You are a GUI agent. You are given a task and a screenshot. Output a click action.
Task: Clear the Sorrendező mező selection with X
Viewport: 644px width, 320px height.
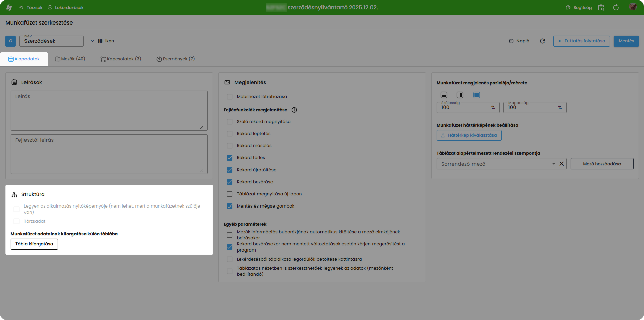pyautogui.click(x=561, y=164)
